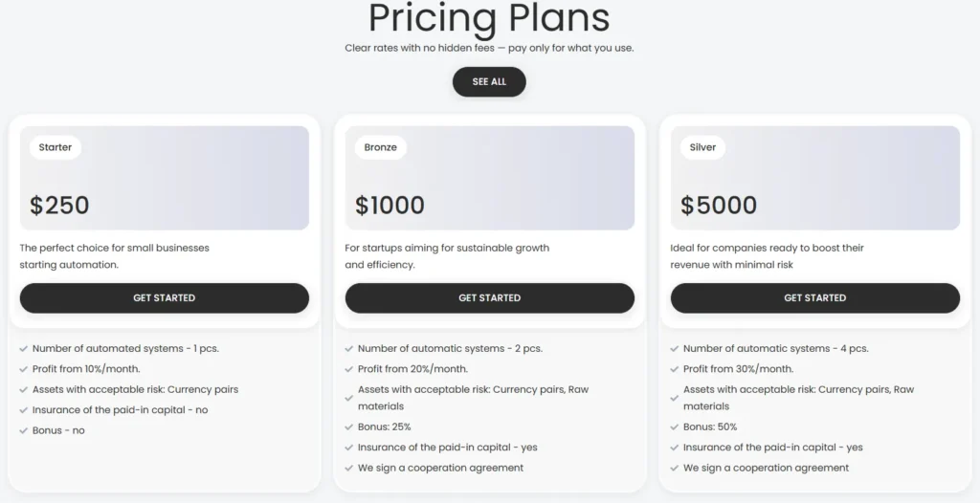Click checkmark beside Starter's 1 pcs. automated systems
The image size is (980, 503).
click(x=24, y=349)
